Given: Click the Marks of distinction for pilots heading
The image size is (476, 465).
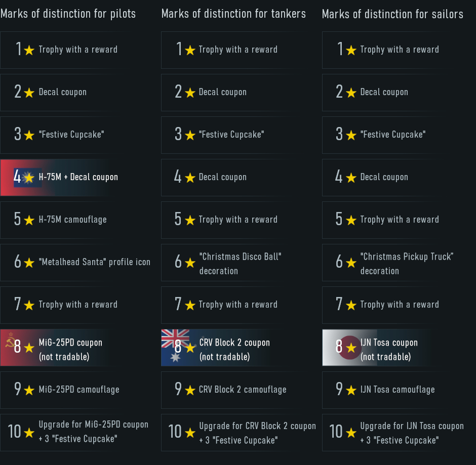Looking at the screenshot, I should (68, 14).
